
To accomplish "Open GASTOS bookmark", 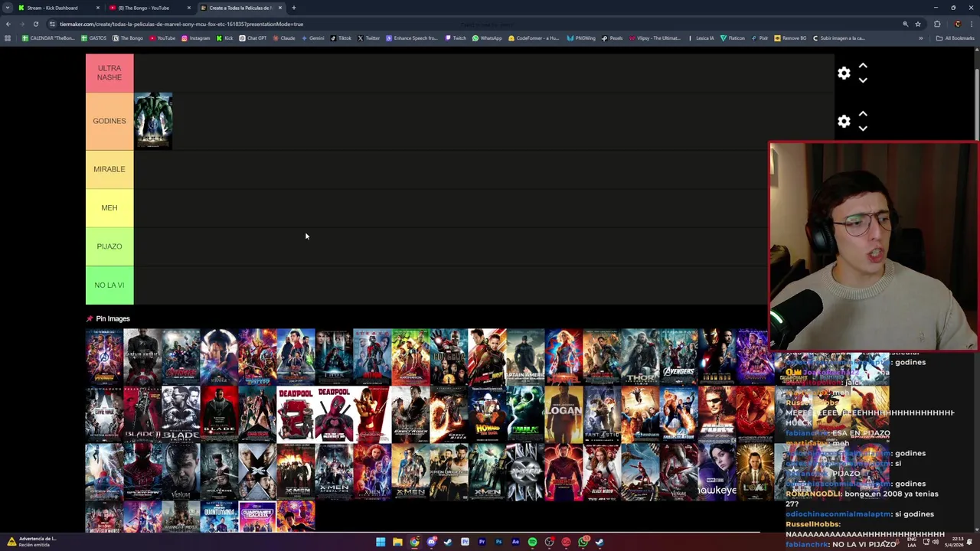I will pos(93,38).
